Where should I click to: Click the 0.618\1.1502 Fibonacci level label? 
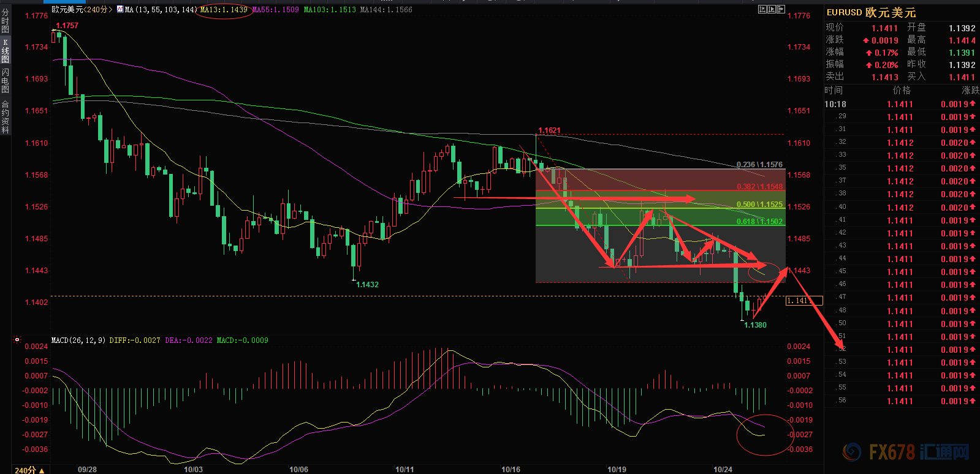[759, 222]
